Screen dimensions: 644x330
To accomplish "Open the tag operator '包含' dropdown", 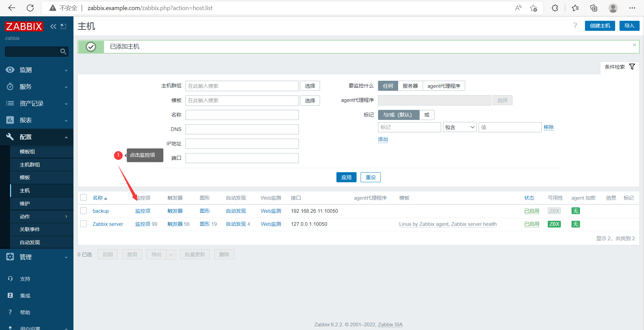I will point(460,127).
